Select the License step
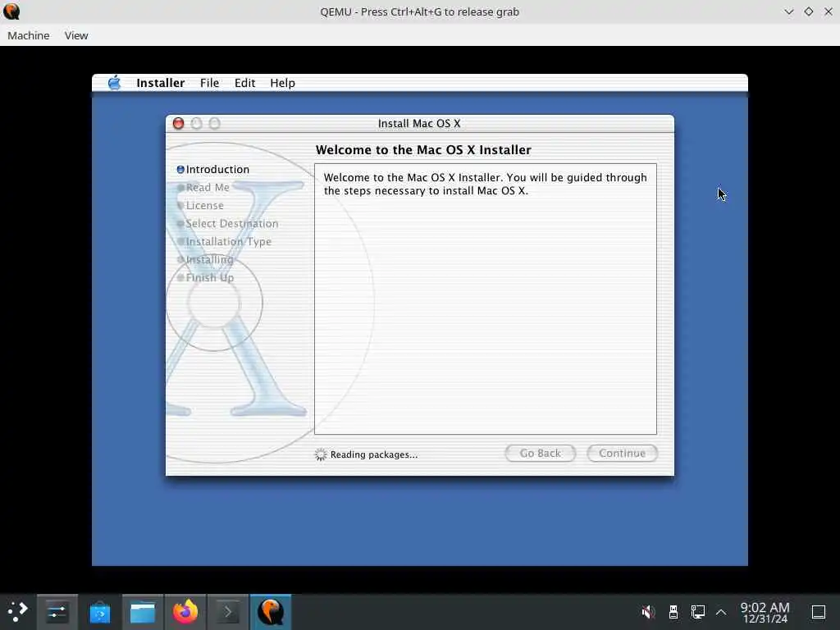The width and height of the screenshot is (840, 630). click(x=204, y=206)
